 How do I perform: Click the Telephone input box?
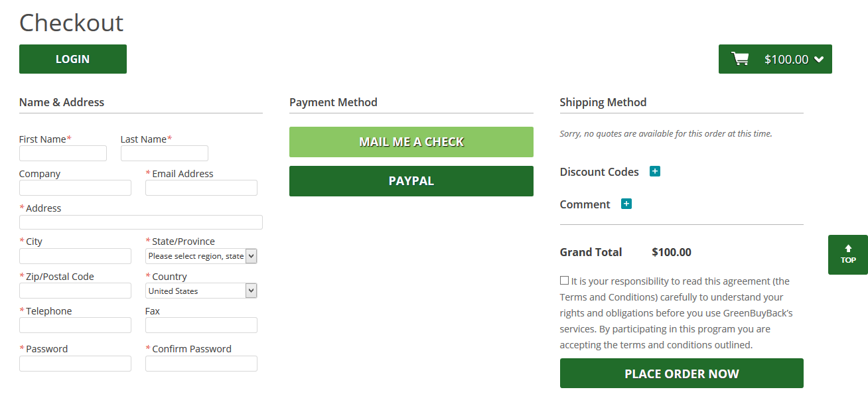[x=75, y=325]
